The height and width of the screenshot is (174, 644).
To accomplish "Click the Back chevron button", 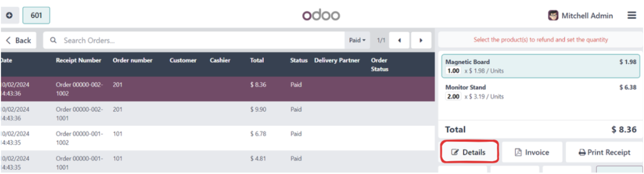I will 19,40.
